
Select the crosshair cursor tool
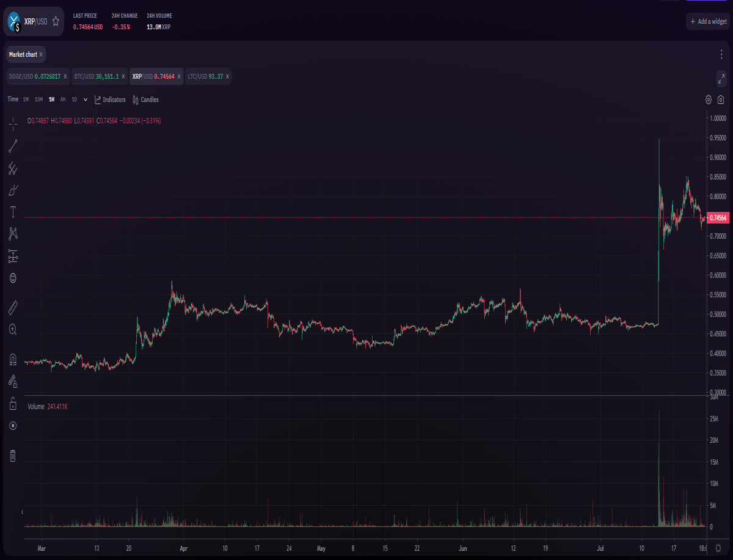click(13, 124)
